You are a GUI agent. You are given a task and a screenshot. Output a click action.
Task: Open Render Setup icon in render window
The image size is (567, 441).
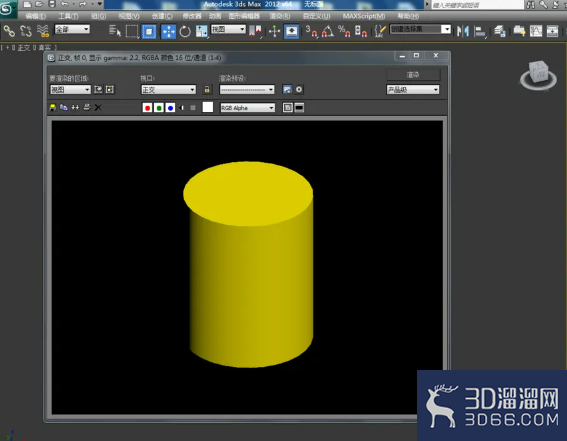pos(287,89)
